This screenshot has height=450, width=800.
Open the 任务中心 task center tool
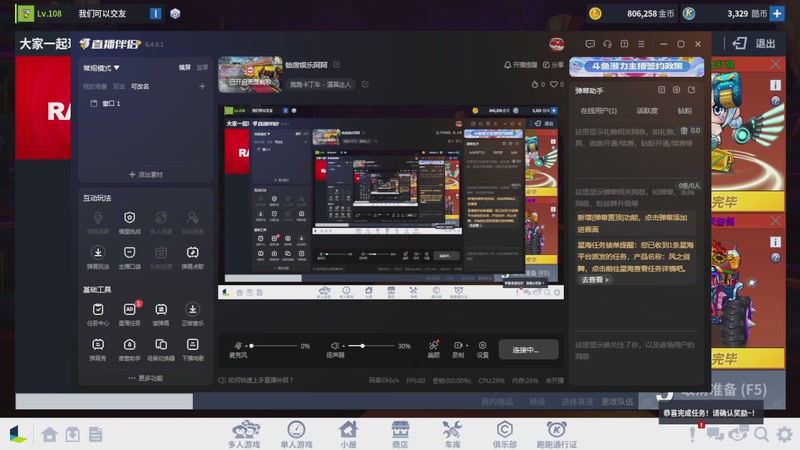(x=98, y=313)
